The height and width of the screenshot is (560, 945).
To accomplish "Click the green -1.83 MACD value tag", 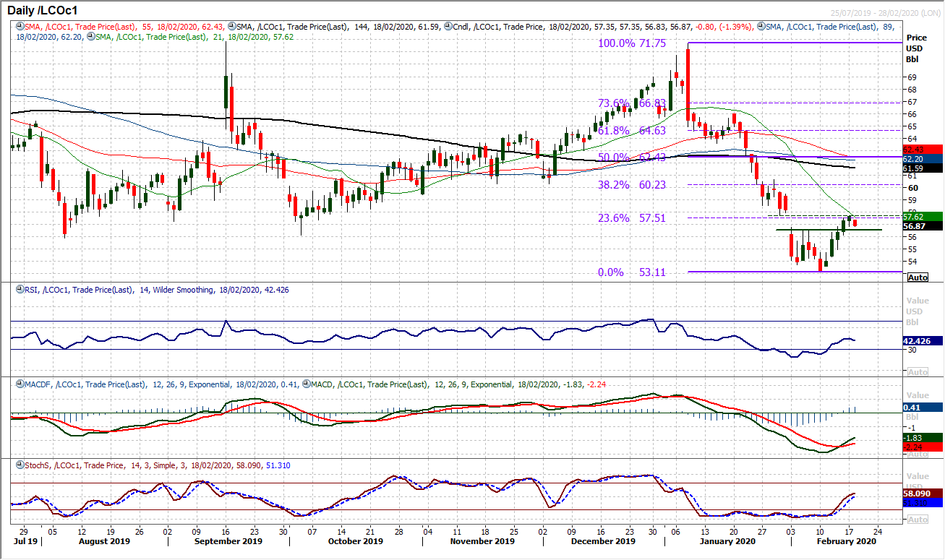I will pos(924,438).
